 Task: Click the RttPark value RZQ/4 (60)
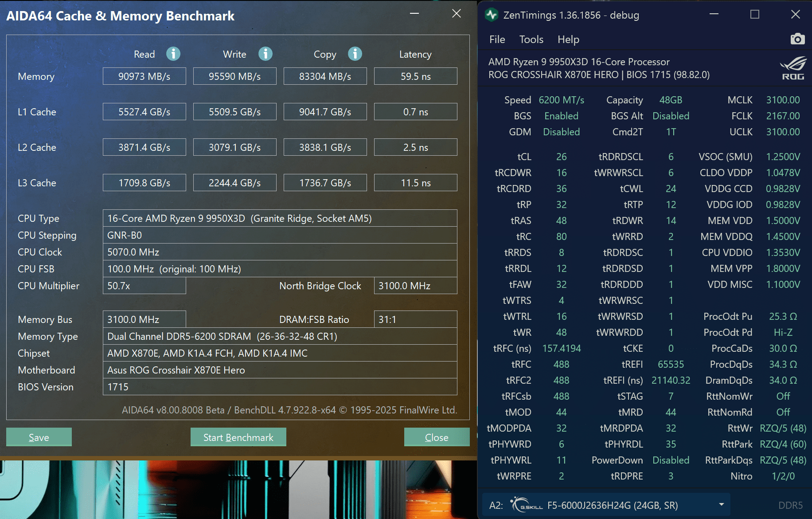pyautogui.click(x=783, y=444)
